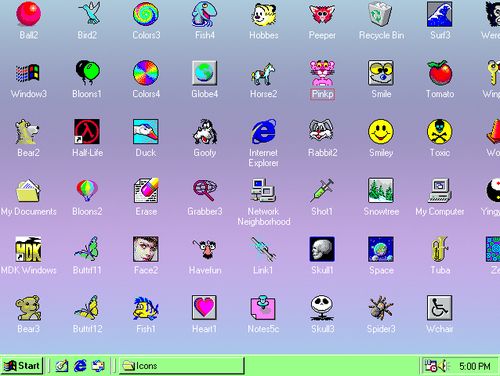Select the Ball2 red ball icon
This screenshot has width=500, height=376.
click(x=29, y=14)
